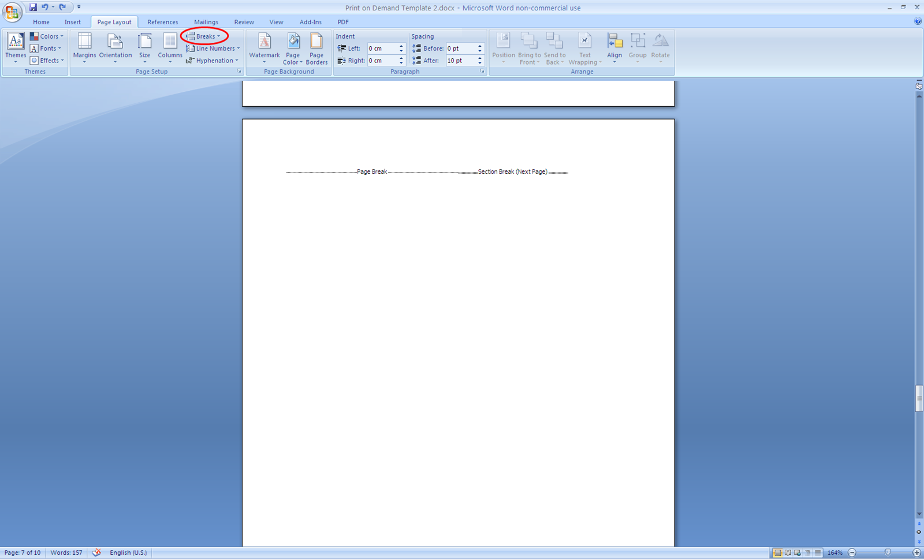Click in the Indent Left input field
Viewport: 924px width, 560px height.
tap(382, 48)
